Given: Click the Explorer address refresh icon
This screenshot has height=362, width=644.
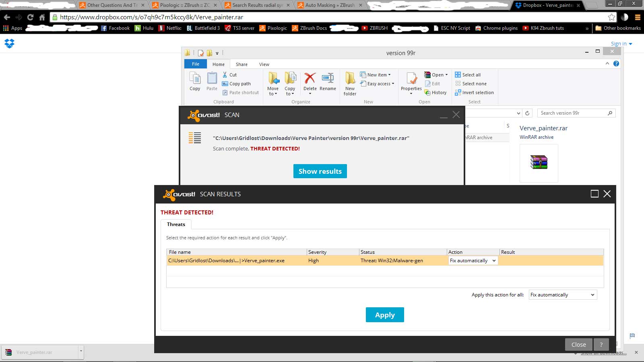Looking at the screenshot, I should pyautogui.click(x=527, y=113).
